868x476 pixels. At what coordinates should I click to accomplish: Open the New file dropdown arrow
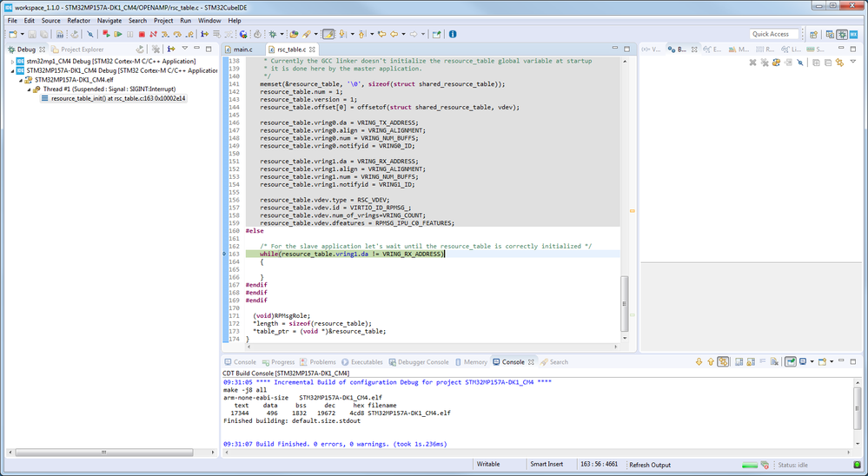[22, 35]
